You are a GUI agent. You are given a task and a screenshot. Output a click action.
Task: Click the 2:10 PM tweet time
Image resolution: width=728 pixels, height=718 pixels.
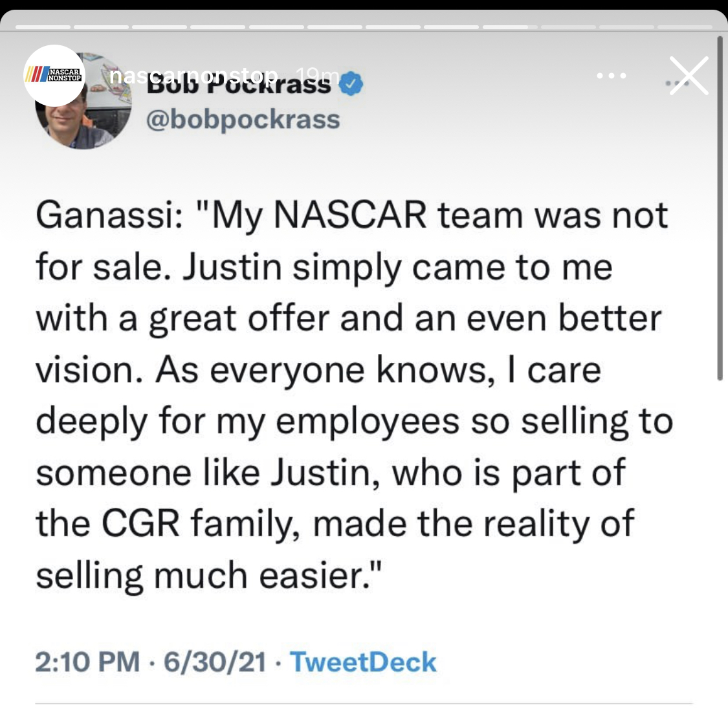[x=87, y=662]
